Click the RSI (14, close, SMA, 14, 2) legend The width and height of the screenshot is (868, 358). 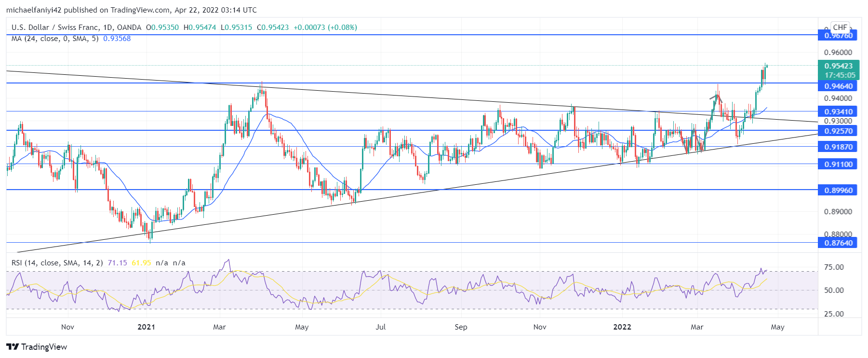click(x=57, y=263)
